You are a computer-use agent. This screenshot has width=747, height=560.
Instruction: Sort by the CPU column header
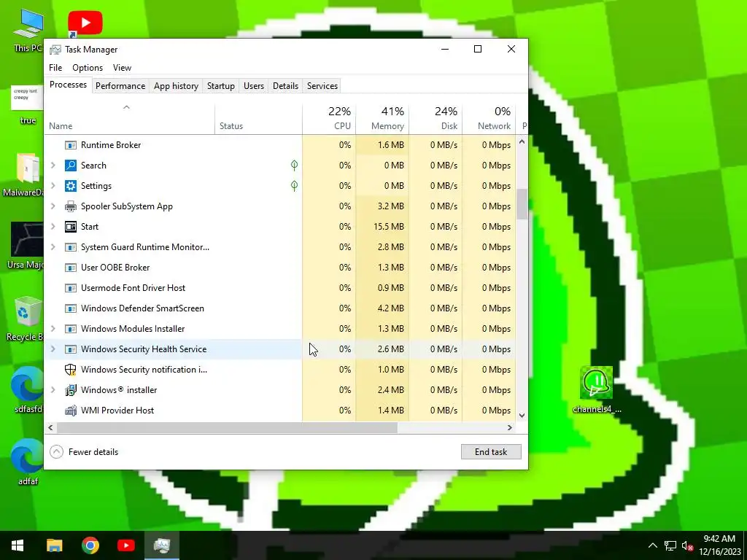(329, 119)
